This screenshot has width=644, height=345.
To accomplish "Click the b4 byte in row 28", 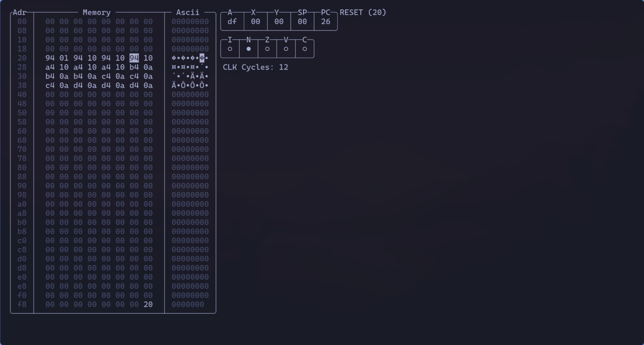I will [134, 67].
